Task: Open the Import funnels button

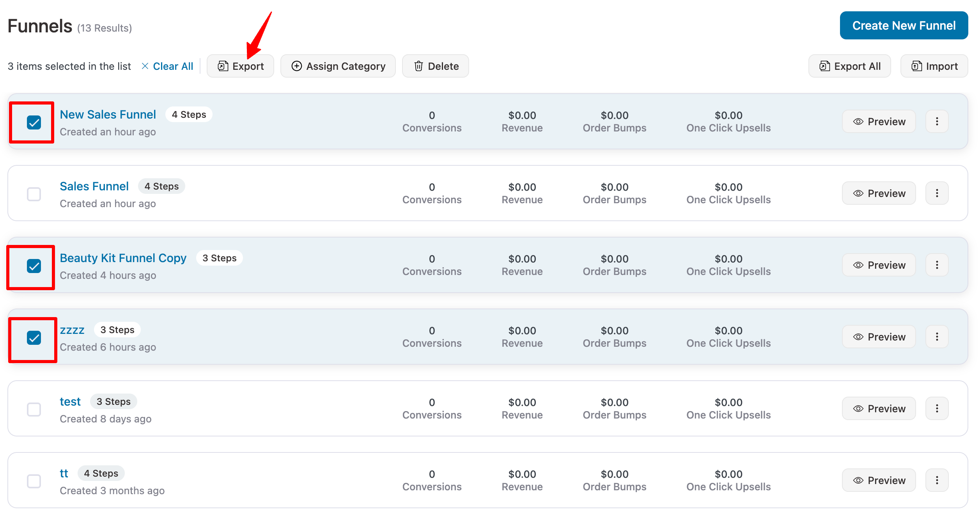Action: click(934, 66)
